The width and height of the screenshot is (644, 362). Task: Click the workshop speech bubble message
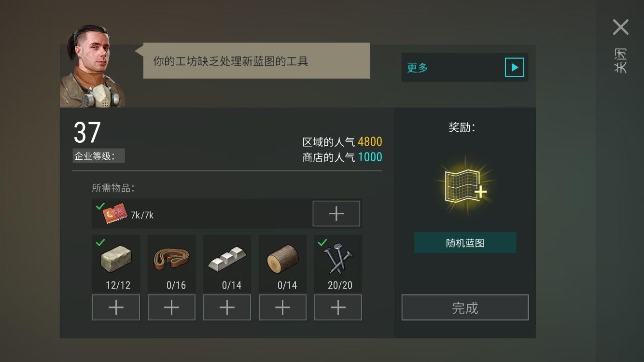pos(257,61)
